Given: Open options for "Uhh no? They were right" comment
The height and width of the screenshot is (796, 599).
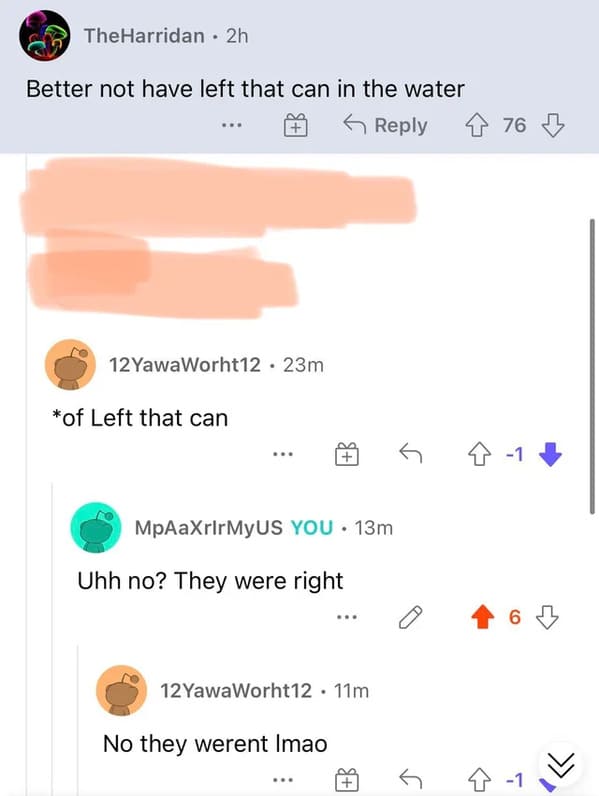Looking at the screenshot, I should (347, 617).
